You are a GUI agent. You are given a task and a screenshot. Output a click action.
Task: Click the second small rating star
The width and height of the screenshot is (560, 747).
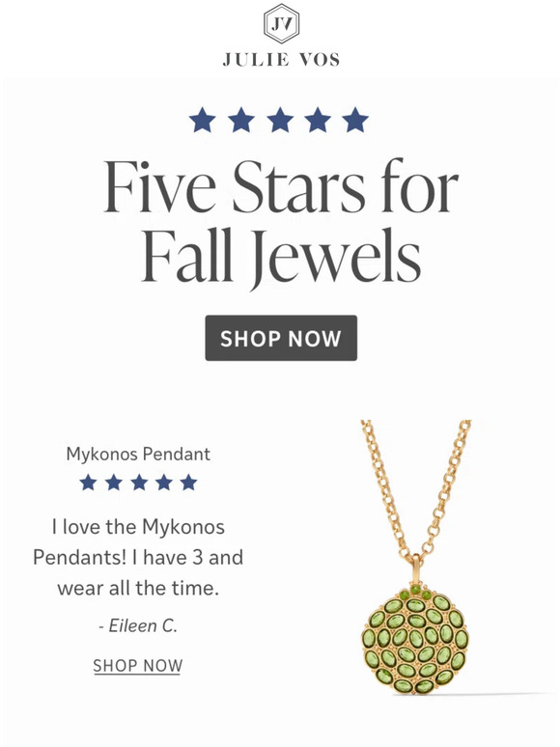click(113, 483)
